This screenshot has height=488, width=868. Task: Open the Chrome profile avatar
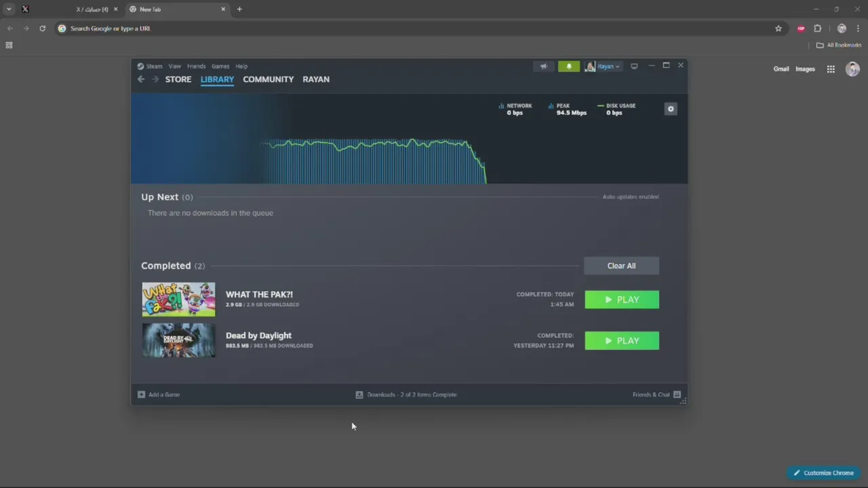[x=842, y=28]
